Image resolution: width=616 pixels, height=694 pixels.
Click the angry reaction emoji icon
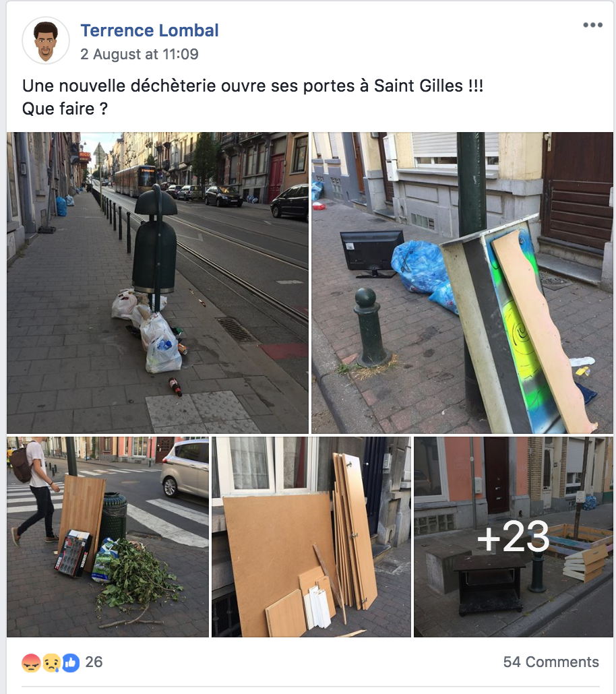[31, 662]
